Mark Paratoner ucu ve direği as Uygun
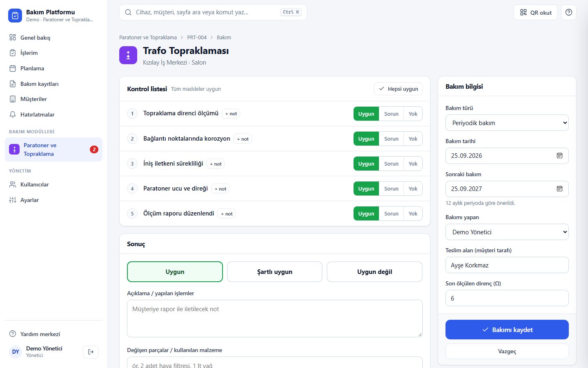Viewport: 588px width, 368px height. point(366,188)
